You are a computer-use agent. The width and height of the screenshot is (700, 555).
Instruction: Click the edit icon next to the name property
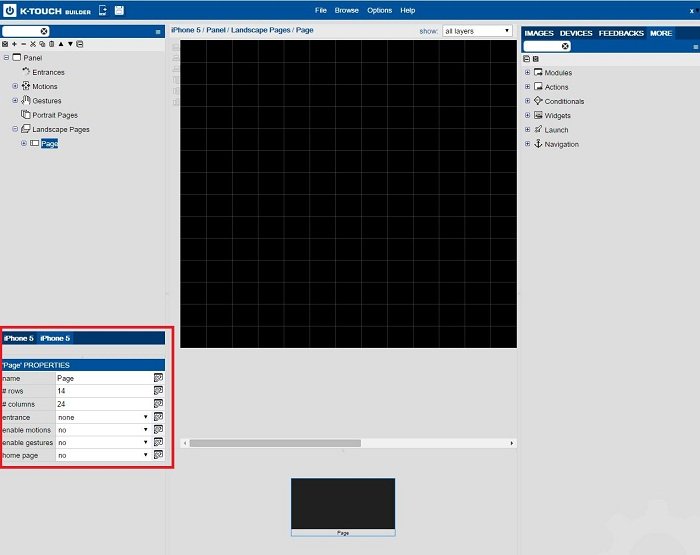(x=158, y=378)
